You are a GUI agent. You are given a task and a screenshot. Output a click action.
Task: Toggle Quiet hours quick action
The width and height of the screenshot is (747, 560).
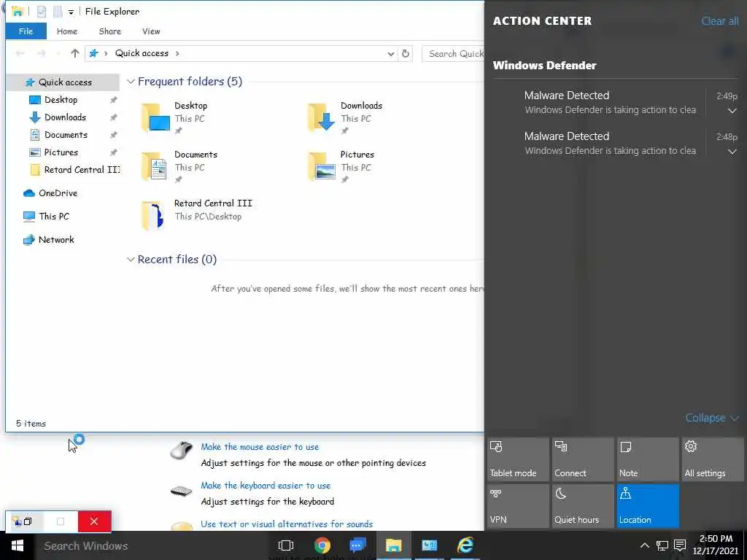pos(583,506)
